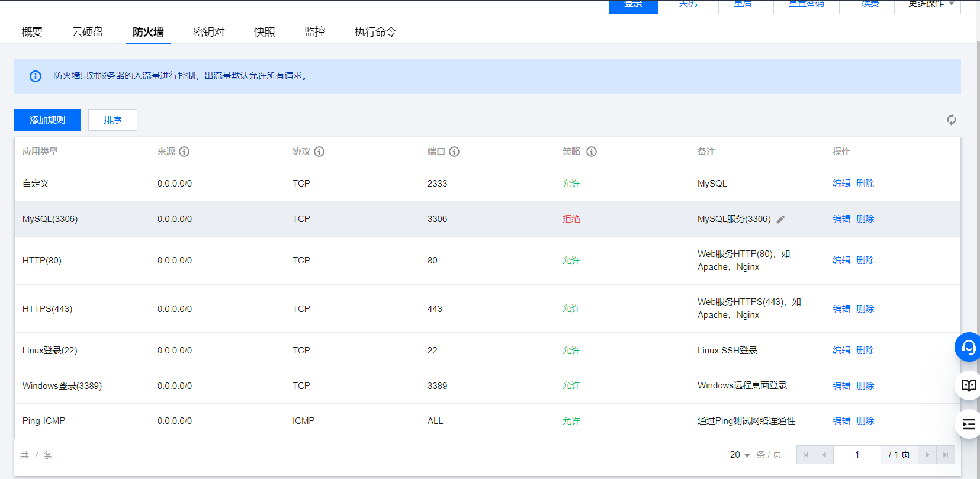Select the 防火墙 tab

(148, 32)
